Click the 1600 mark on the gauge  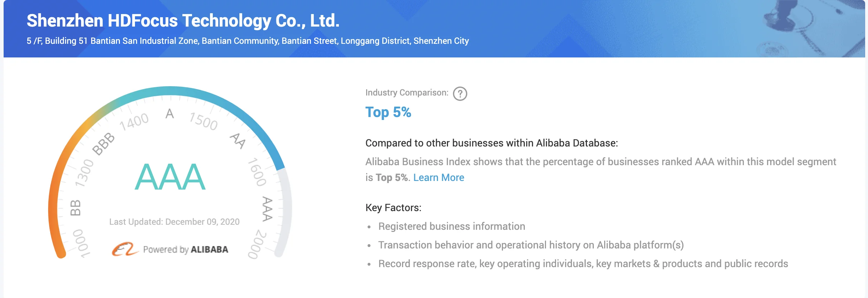pyautogui.click(x=257, y=172)
